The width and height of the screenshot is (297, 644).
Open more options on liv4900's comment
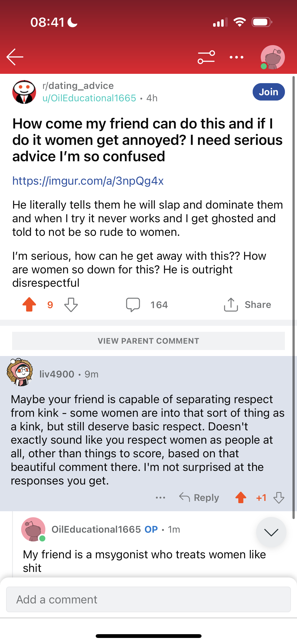point(160,498)
